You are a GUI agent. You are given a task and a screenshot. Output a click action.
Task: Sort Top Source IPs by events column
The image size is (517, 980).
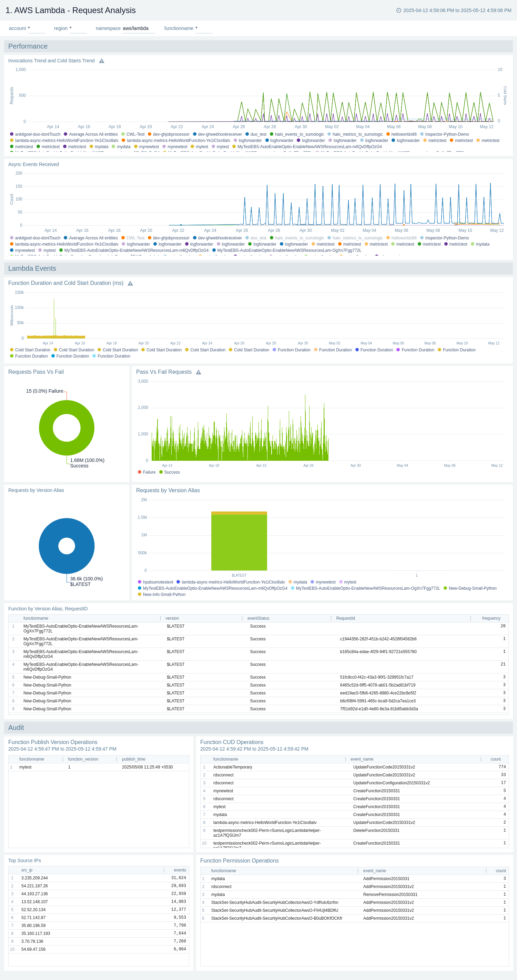coord(180,870)
